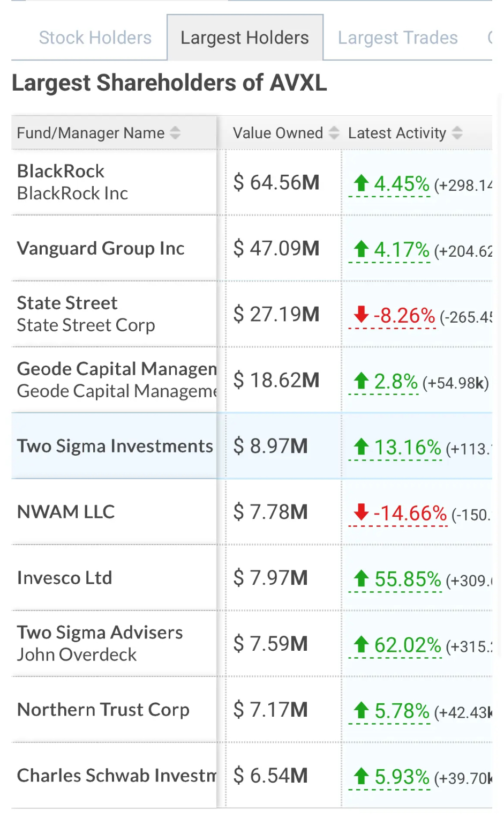The width and height of the screenshot is (504, 818).
Task: Select the Largest Holders tab
Action: click(245, 38)
